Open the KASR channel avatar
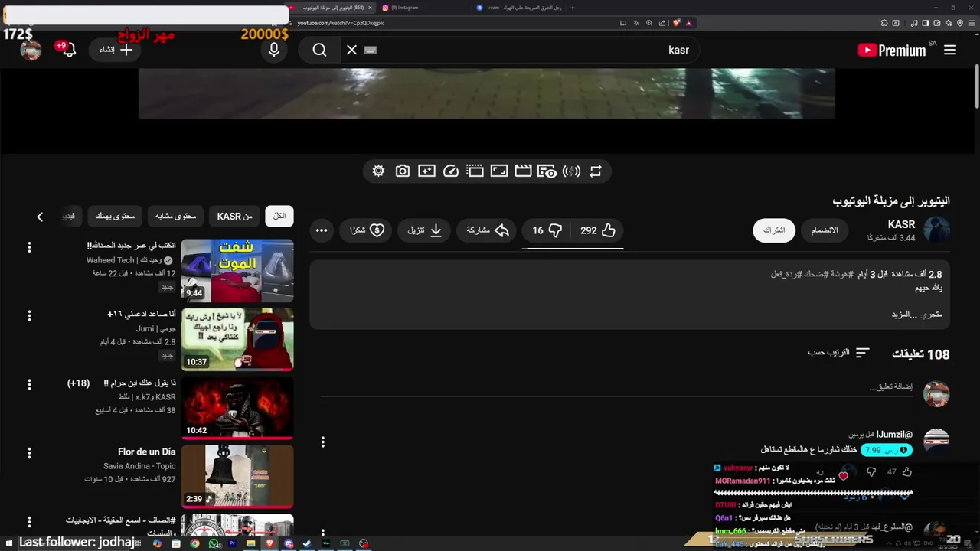Viewport: 980px width, 551px height. (936, 230)
